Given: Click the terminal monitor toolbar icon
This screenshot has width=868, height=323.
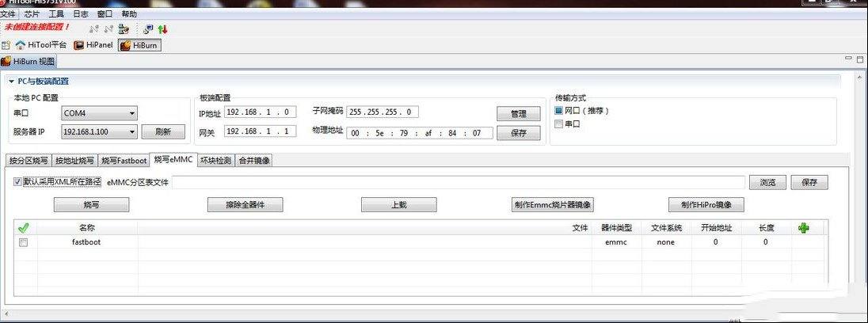Looking at the screenshot, I should click(x=148, y=28).
